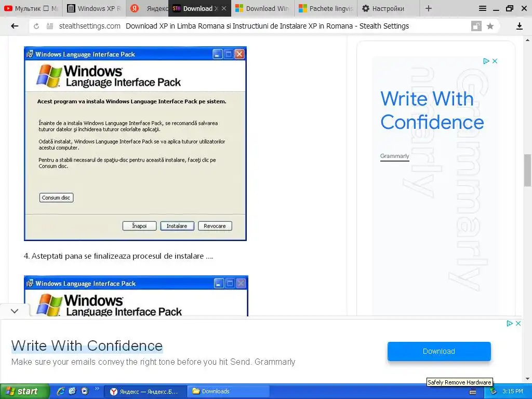
Task: Click step 4 text Asteptati pana se finalizeaza
Action: [118, 256]
